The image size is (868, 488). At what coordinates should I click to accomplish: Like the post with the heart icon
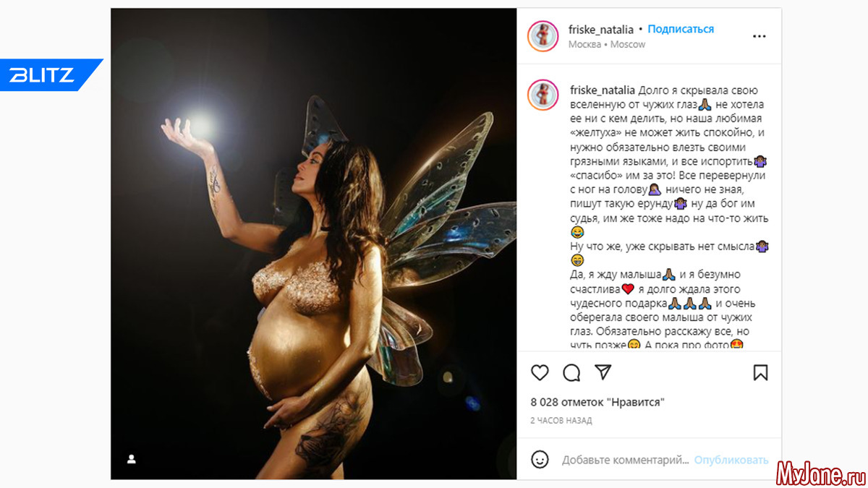point(540,372)
